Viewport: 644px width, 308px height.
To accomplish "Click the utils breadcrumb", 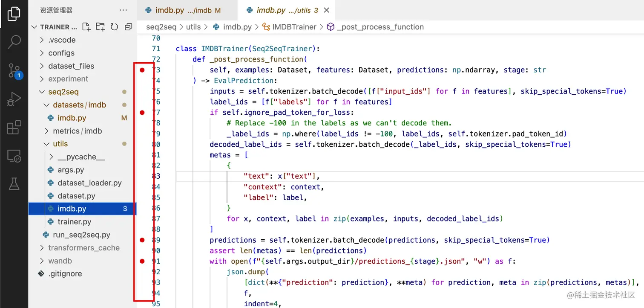I will point(193,27).
